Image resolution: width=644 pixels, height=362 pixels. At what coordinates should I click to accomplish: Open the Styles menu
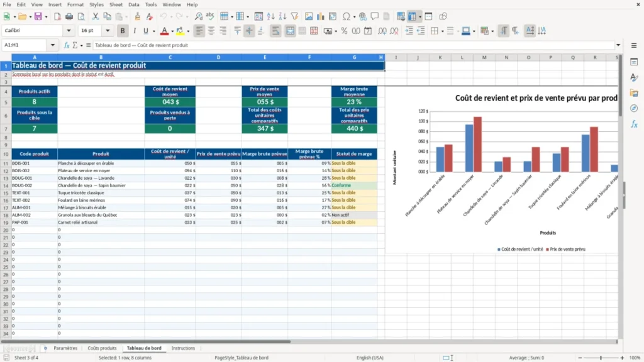click(96, 4)
